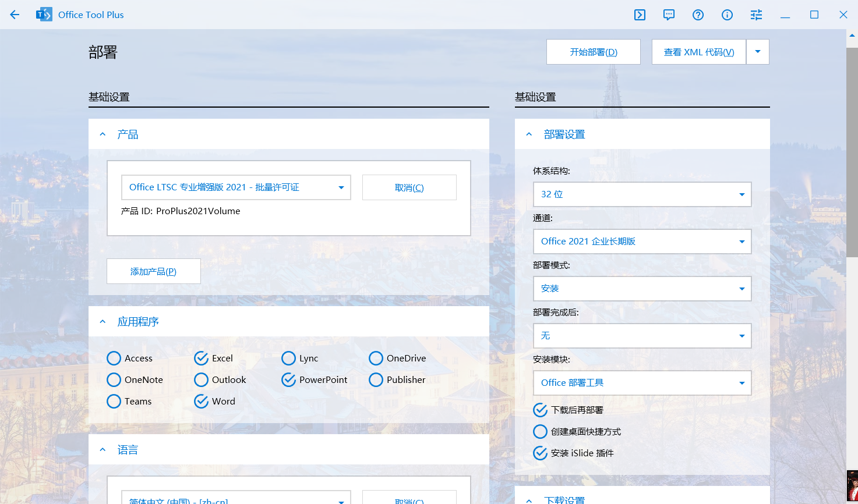Collapse the 语言 section
858x504 pixels.
click(103, 450)
